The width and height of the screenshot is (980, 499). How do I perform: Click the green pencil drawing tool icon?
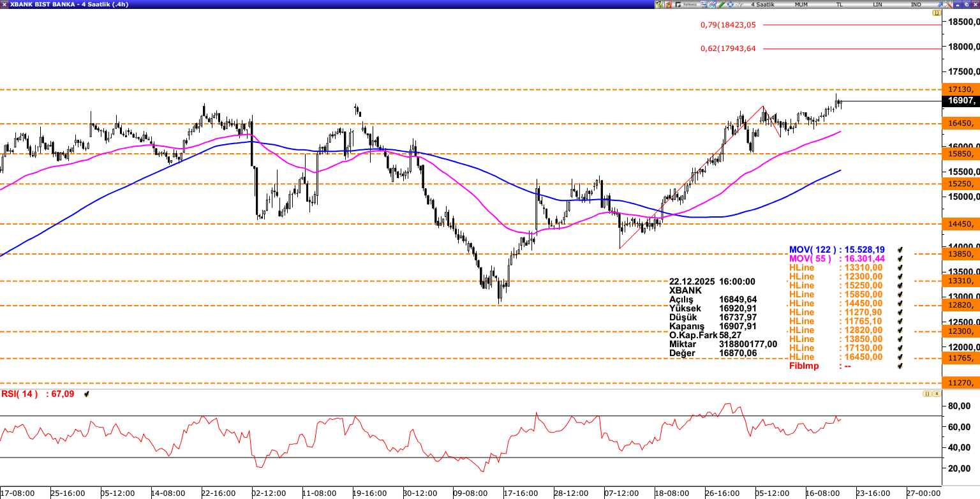click(x=722, y=4)
